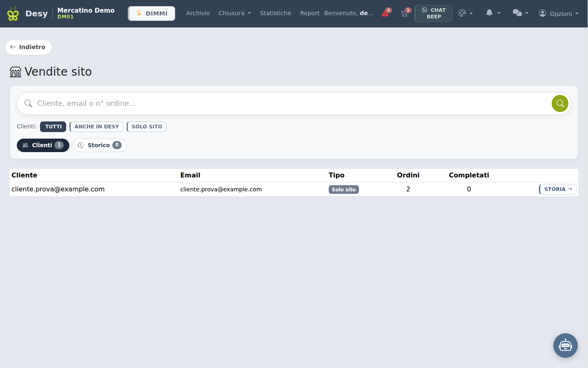Click the Completati column header
This screenshot has height=368, width=588.
[x=469, y=175]
